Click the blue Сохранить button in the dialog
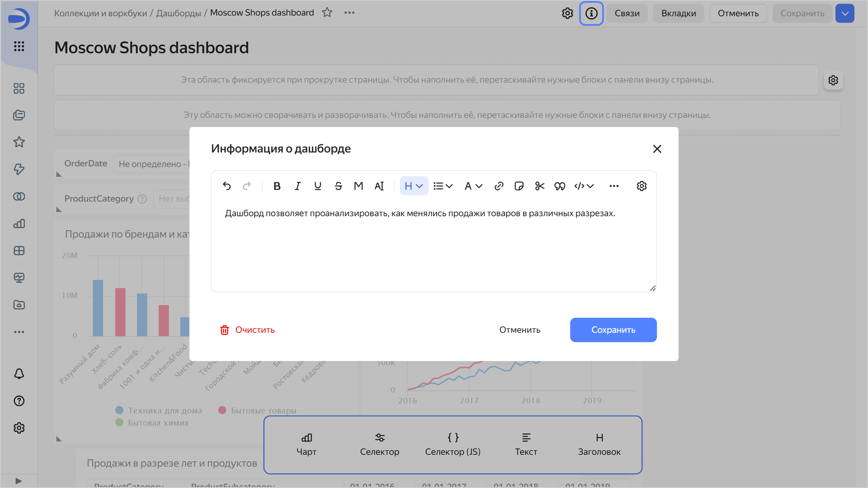868x488 pixels. (x=613, y=330)
